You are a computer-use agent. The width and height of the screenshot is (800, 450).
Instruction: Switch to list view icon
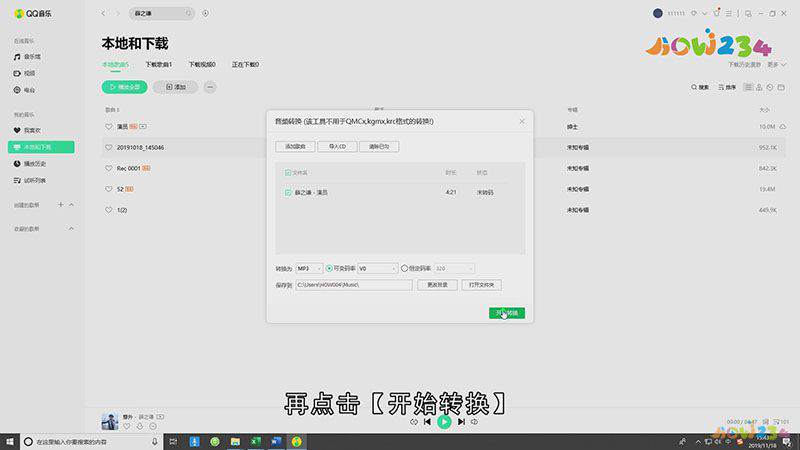(x=748, y=87)
